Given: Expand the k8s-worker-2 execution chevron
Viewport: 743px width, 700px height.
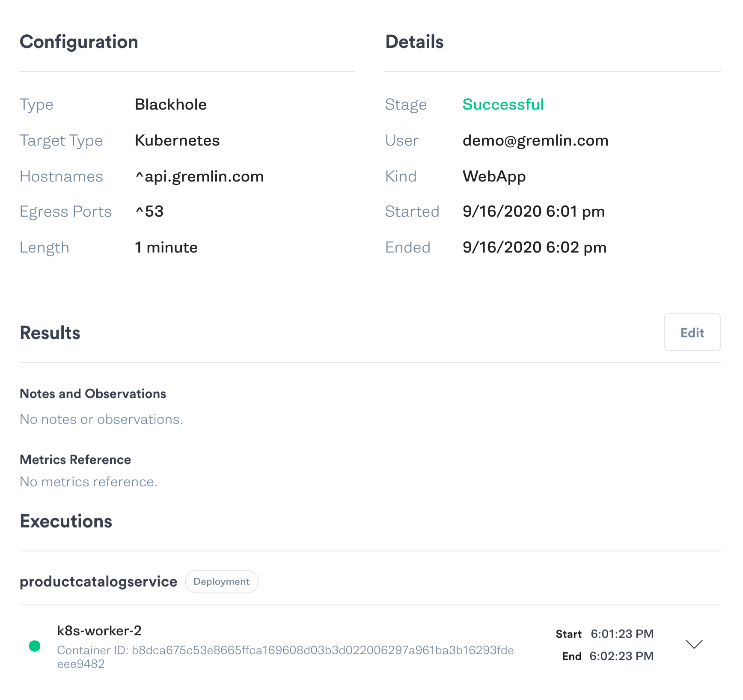Looking at the screenshot, I should (694, 644).
